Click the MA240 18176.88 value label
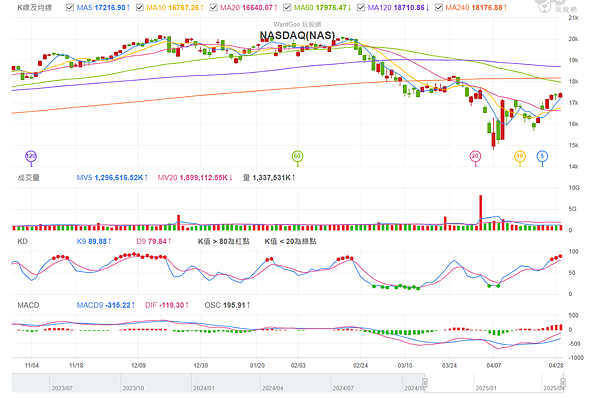 point(476,8)
